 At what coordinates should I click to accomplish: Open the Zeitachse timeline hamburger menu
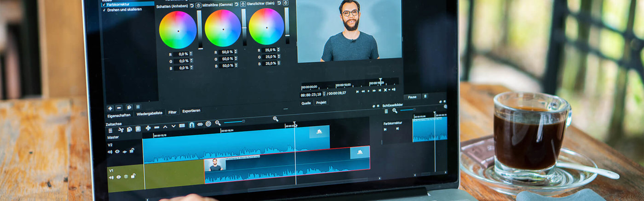(110, 130)
